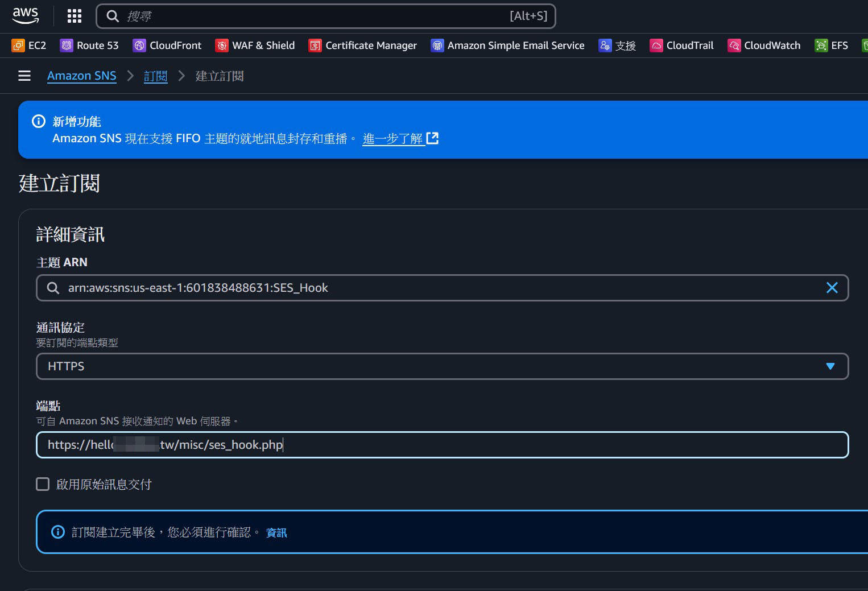Click the 支援 support icon
Viewport: 868px width, 591px height.
605,46
